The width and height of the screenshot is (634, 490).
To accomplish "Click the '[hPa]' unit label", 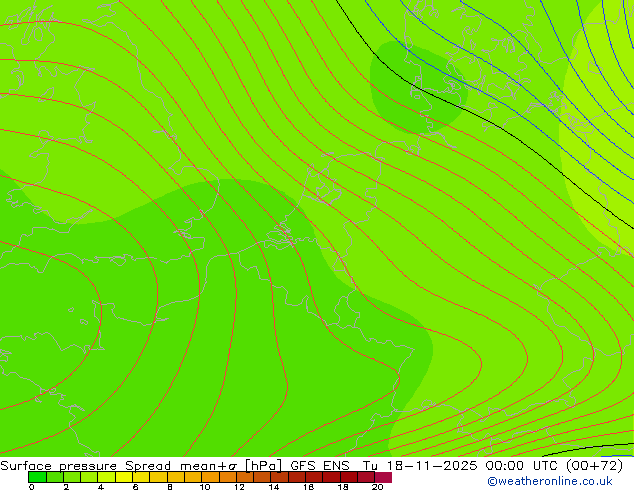I will coord(263,466).
